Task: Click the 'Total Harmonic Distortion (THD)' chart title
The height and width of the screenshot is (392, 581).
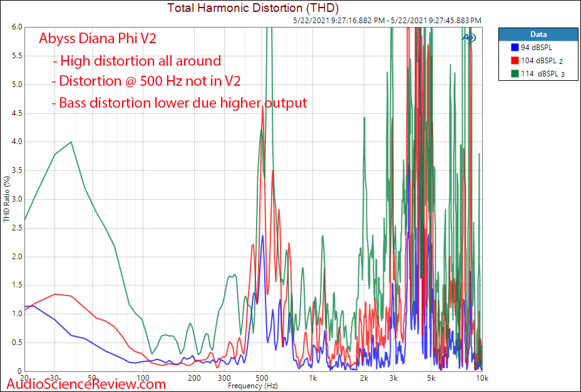Action: [x=253, y=8]
